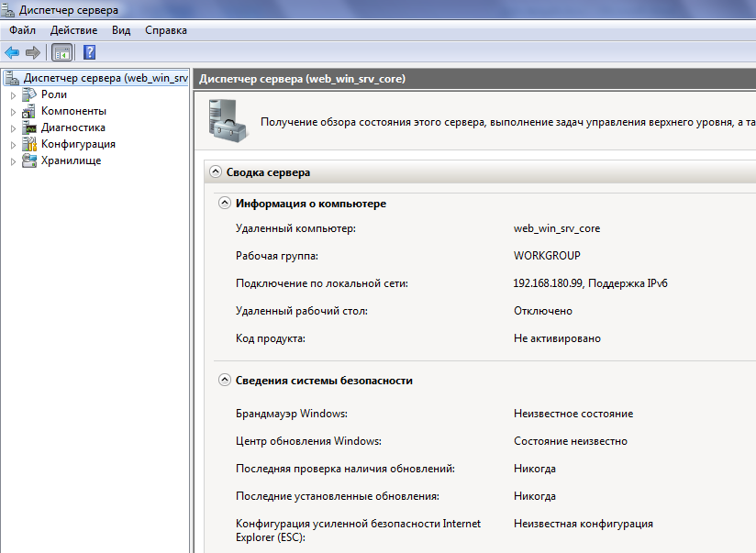
Task: Click the Неизвестная конфигурация value
Action: coord(584,524)
